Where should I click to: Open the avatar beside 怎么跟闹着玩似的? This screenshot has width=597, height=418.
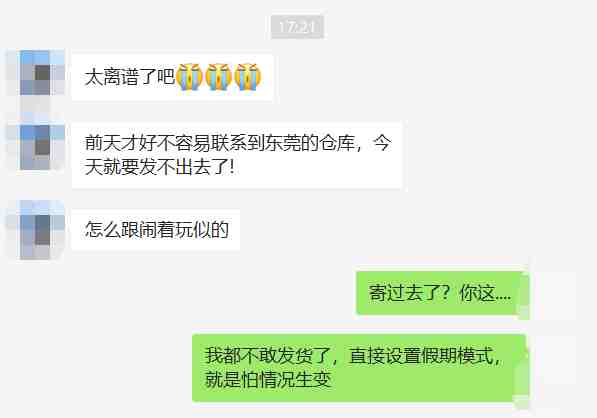36,230
